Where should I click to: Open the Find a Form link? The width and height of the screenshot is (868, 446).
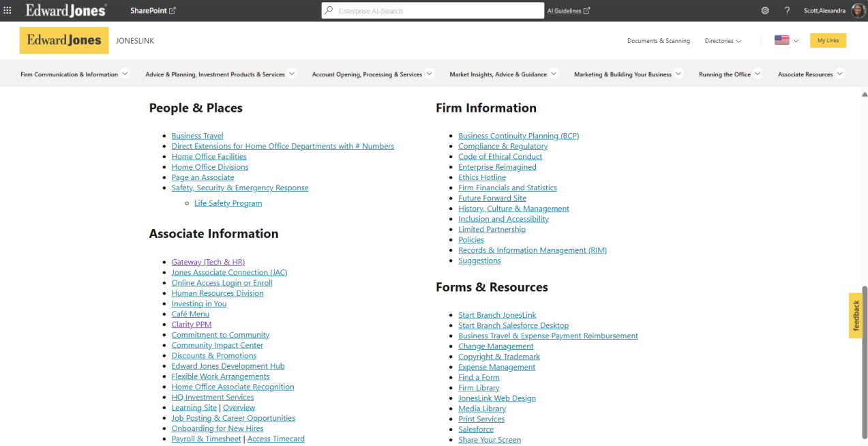click(479, 377)
